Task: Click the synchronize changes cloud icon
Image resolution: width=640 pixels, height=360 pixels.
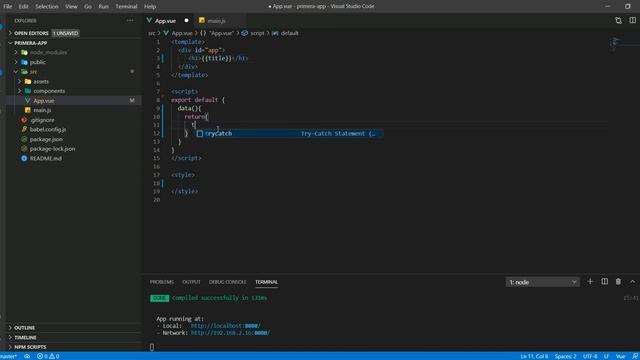Action: coord(27,356)
